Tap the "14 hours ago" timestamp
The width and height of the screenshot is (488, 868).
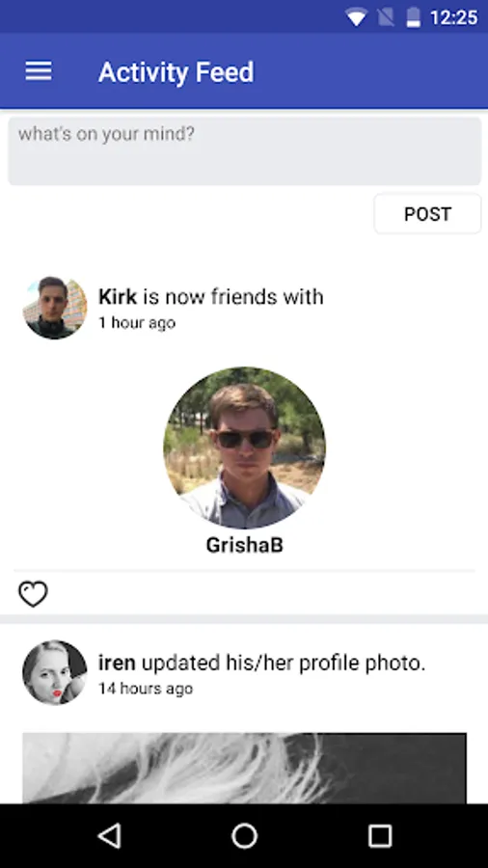click(x=146, y=688)
